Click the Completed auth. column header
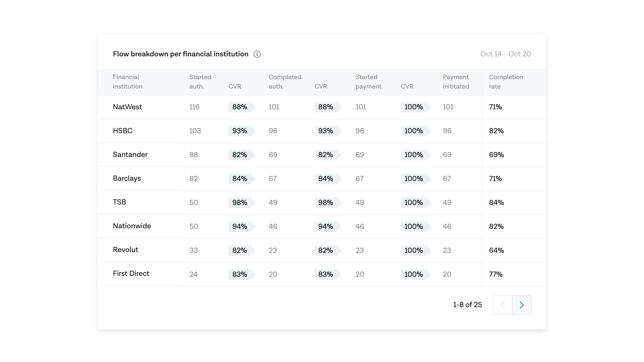Viewport: 644px width, 362px height. pyautogui.click(x=285, y=82)
